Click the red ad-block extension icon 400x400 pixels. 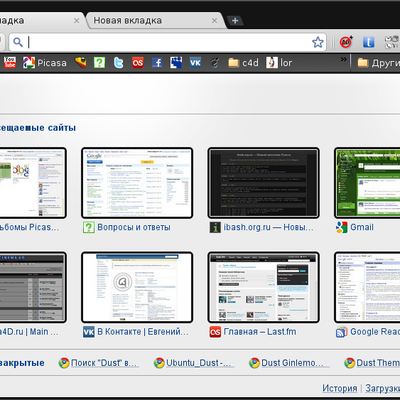coord(346,42)
